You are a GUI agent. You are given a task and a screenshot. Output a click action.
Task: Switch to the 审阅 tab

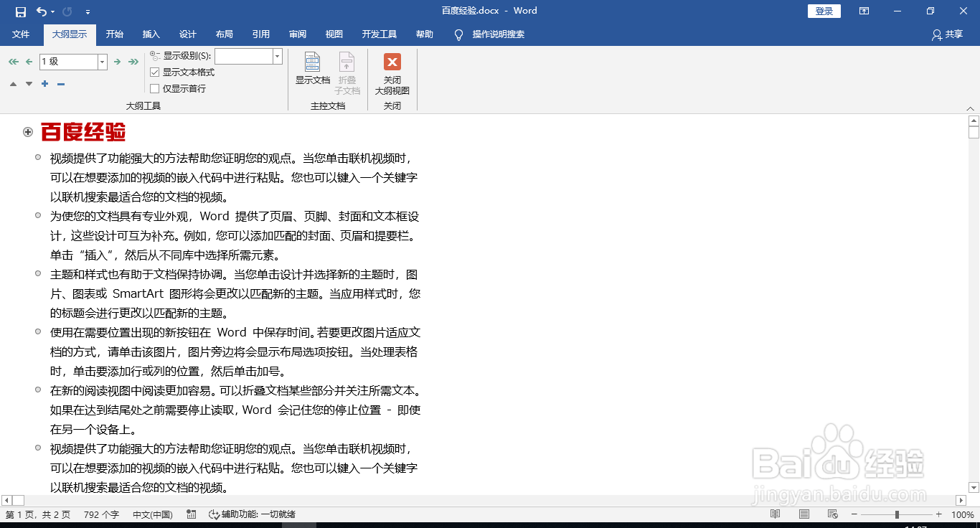point(298,34)
